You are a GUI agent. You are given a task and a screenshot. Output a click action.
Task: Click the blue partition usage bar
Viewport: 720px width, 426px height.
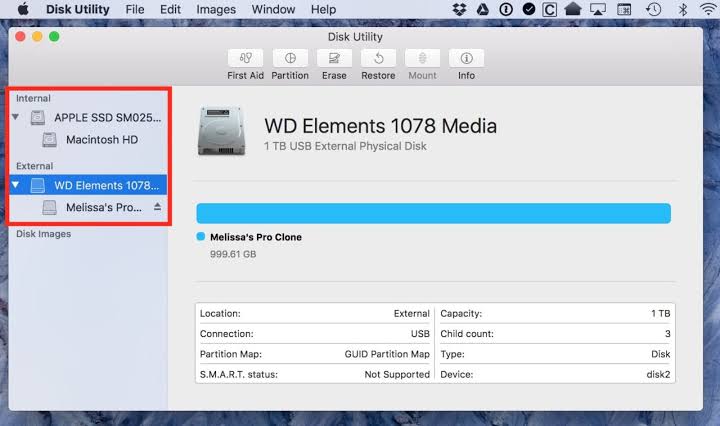click(x=433, y=213)
